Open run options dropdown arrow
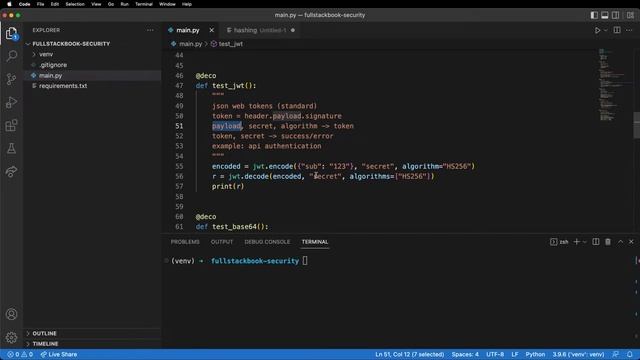Image resolution: width=640 pixels, height=360 pixels. click(605, 30)
